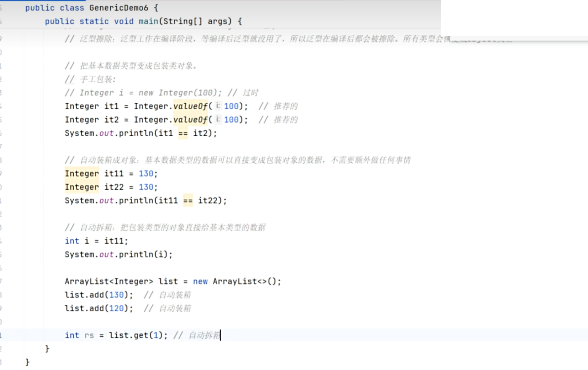This screenshot has width=588, height=370.
Task: Click the 自动装箱成对象 comment line
Action: pyautogui.click(x=238, y=160)
